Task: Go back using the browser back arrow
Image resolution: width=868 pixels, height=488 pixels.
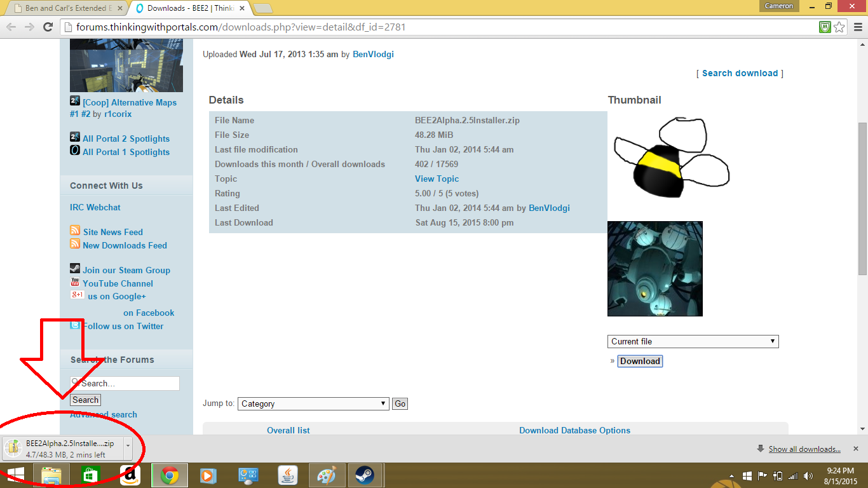Action: point(11,27)
